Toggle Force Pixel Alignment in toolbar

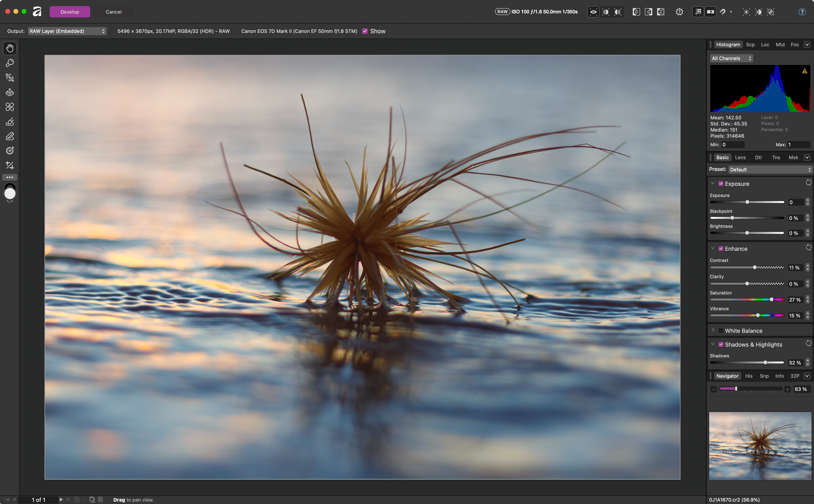698,12
